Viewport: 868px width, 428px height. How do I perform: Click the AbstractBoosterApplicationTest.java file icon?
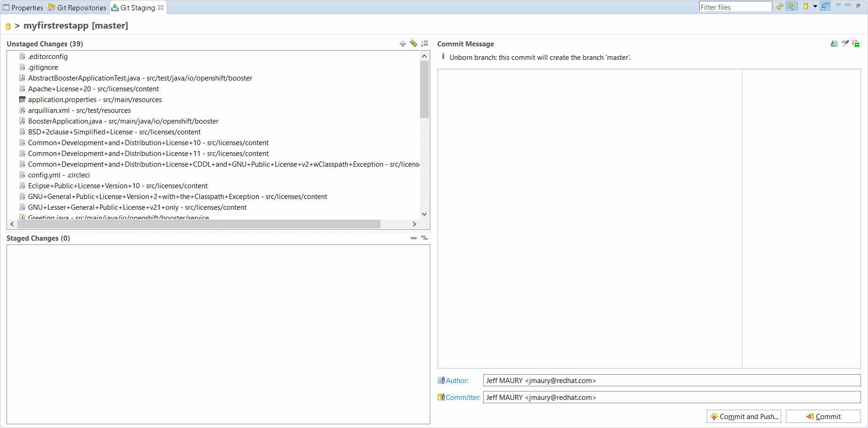tap(22, 78)
